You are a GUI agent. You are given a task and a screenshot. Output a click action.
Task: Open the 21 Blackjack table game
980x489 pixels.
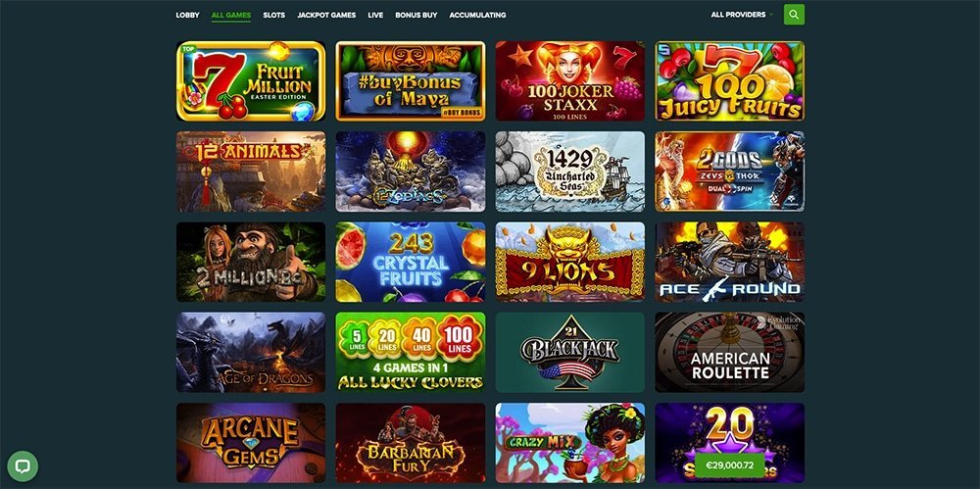(570, 353)
